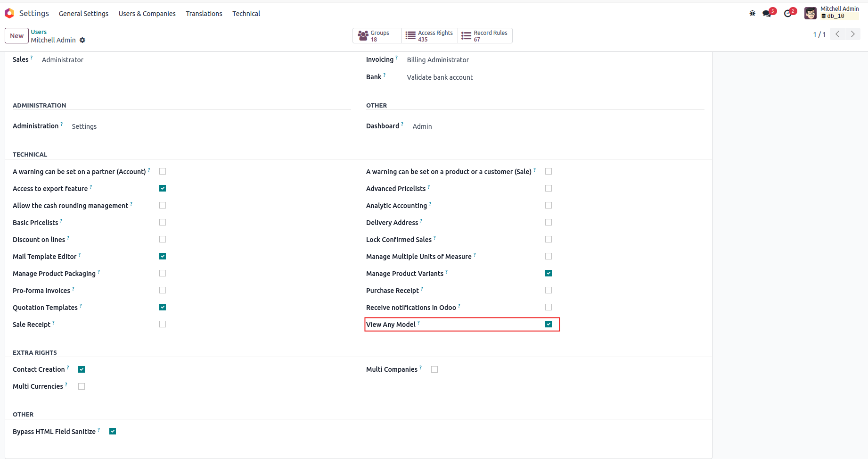Enable the Multi Companies checkbox
Image resolution: width=868 pixels, height=459 pixels.
[434, 369]
